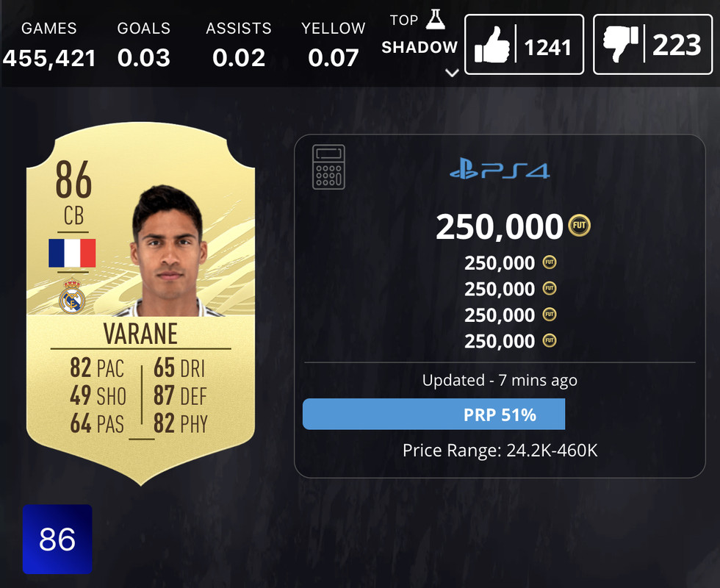
Task: Click the French flag on card
Action: click(72, 253)
